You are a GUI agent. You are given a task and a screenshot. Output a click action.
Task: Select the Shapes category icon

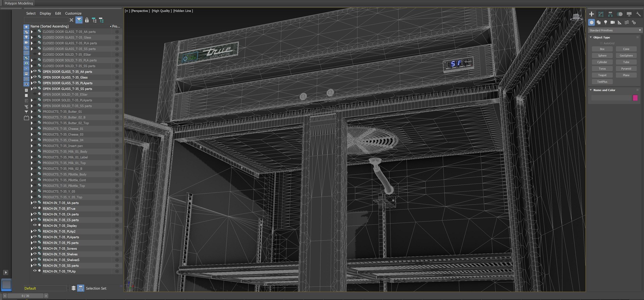(599, 22)
